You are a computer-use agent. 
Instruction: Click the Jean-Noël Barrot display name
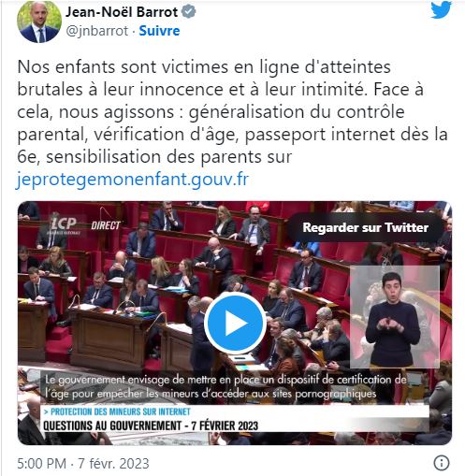coord(122,12)
